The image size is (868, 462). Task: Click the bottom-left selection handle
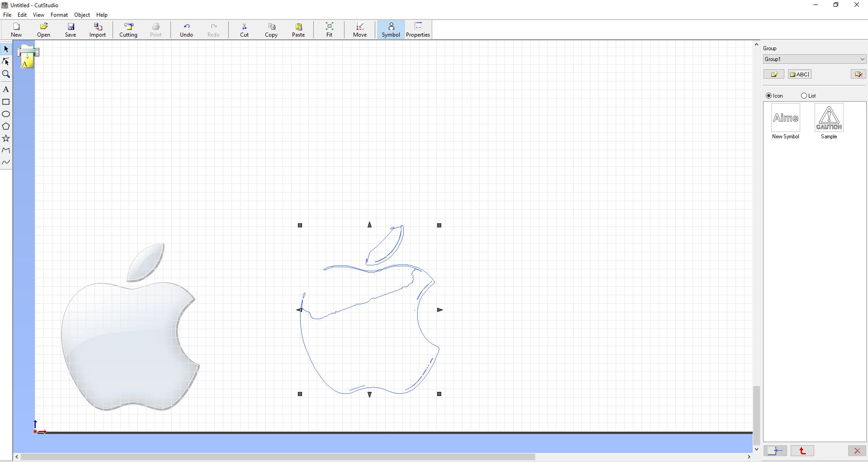coord(300,394)
